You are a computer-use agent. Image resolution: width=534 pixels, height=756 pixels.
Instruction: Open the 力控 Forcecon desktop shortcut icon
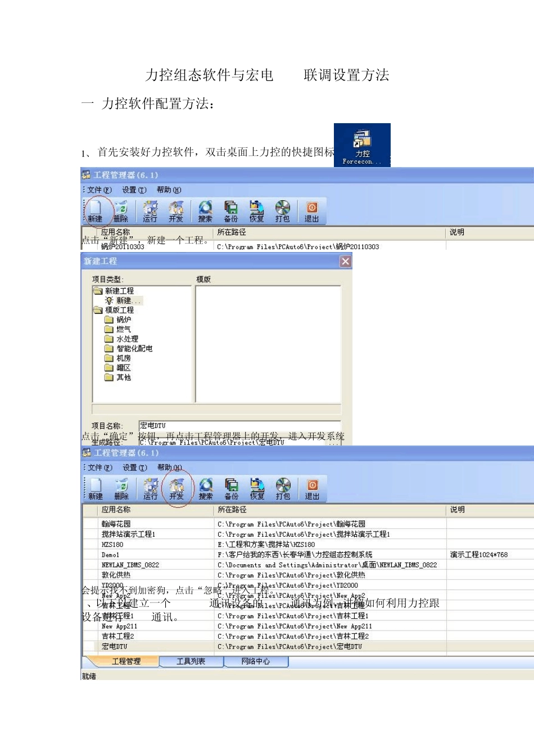[x=362, y=145]
